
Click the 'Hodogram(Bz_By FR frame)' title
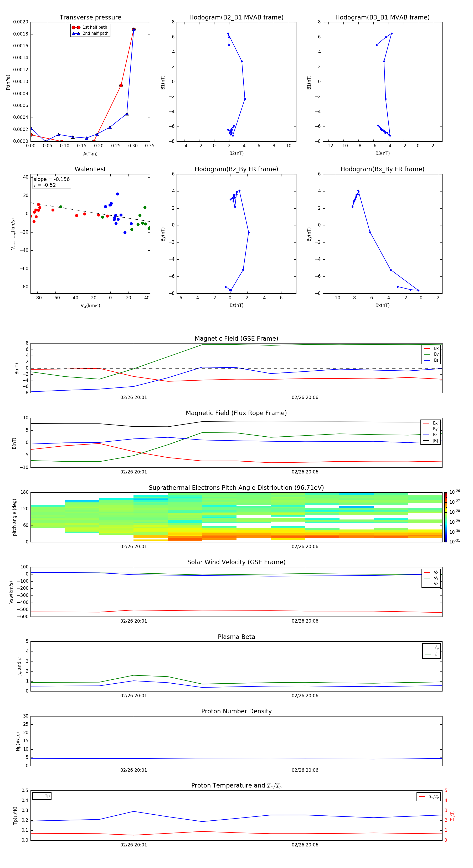click(236, 169)
